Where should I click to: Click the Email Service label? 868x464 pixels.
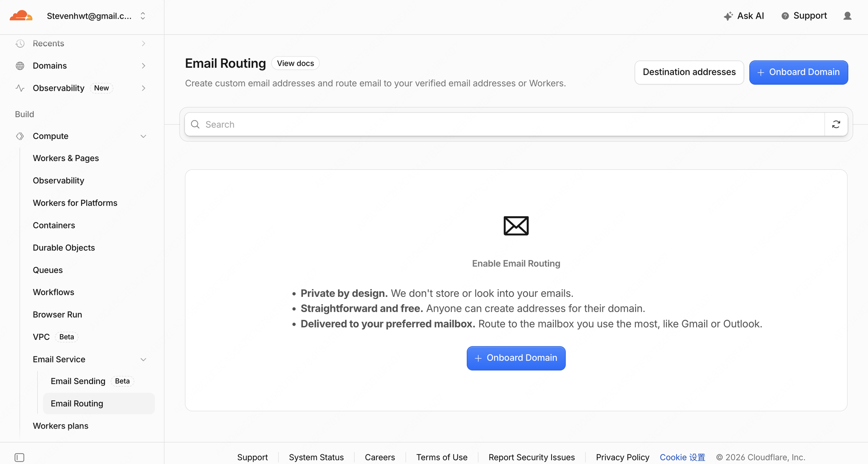point(59,359)
